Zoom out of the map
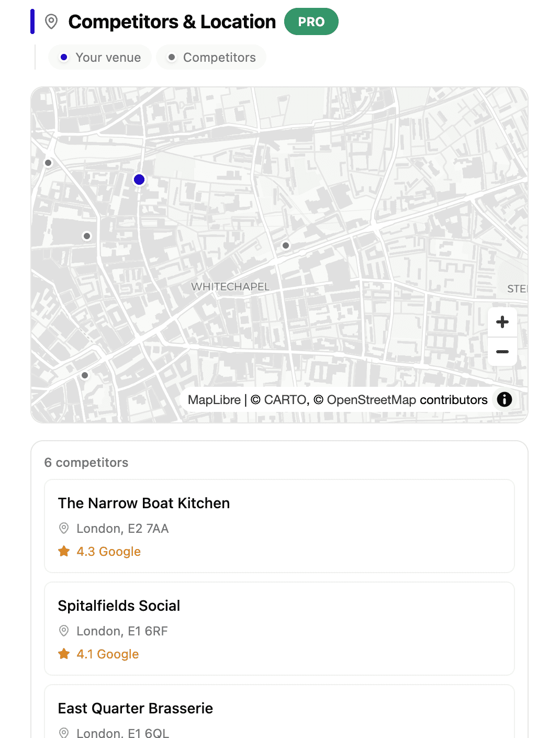Viewport: 560px width, 738px height. 502,352
